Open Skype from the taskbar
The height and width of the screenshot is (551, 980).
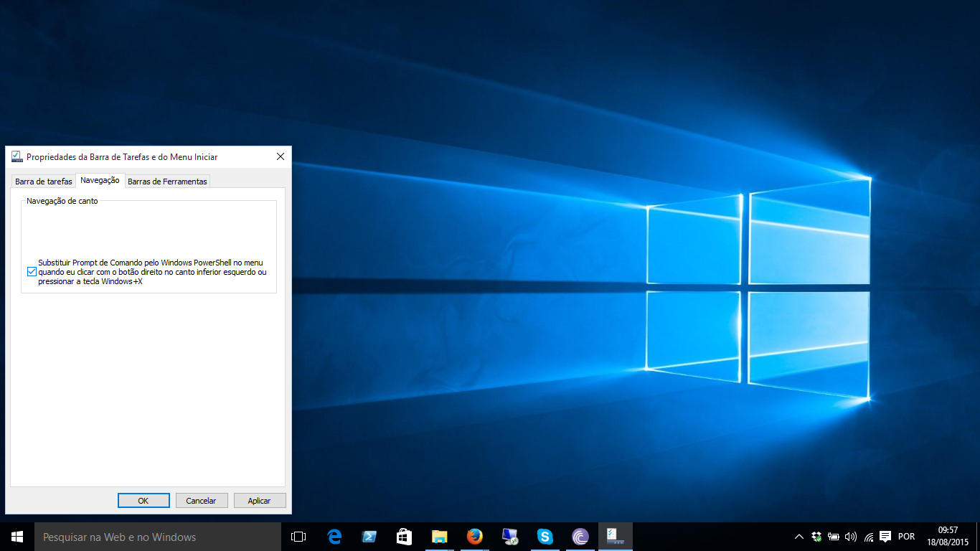[x=545, y=537]
